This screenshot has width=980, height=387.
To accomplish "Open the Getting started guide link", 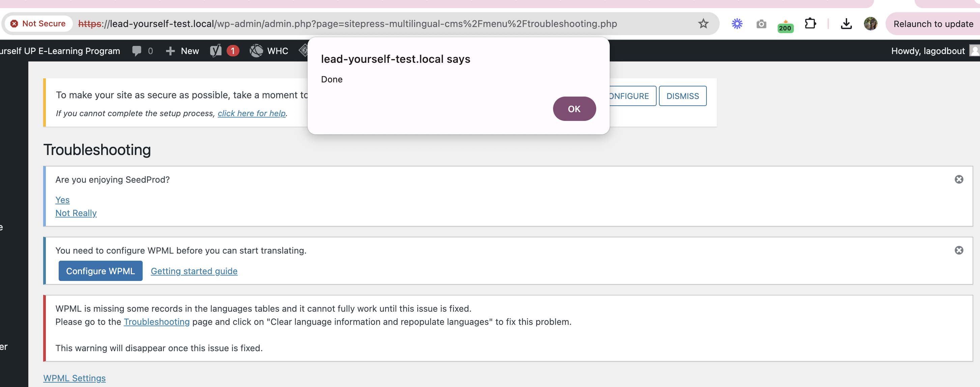I will click(x=194, y=271).
